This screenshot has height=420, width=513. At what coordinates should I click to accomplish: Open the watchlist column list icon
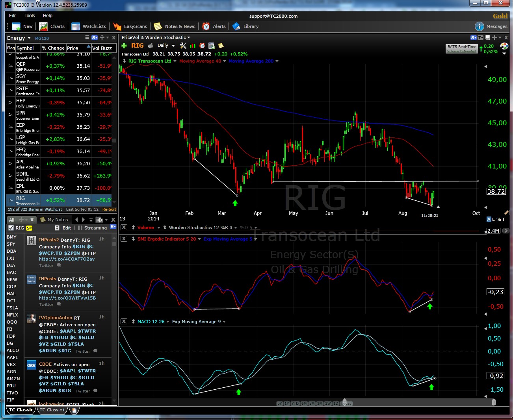pos(87,37)
